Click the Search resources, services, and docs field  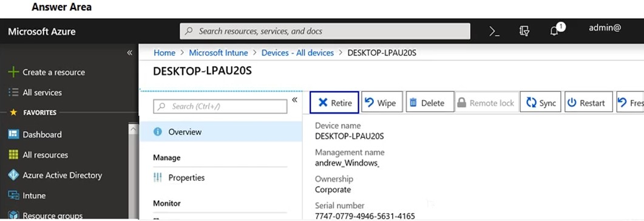click(x=325, y=31)
